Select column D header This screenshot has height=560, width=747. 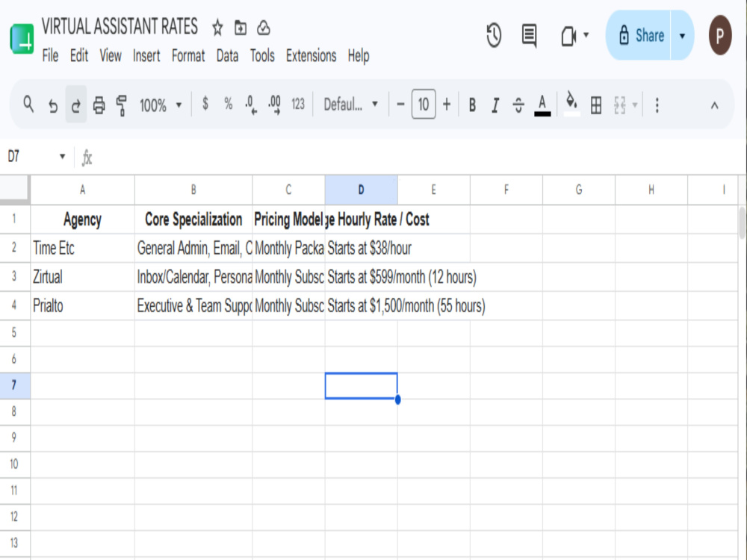(361, 190)
